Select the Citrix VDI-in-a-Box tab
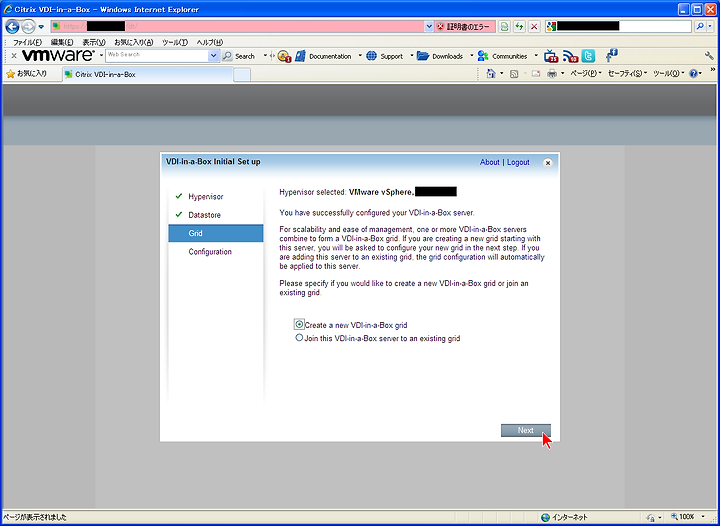720x526 pixels. [148, 74]
